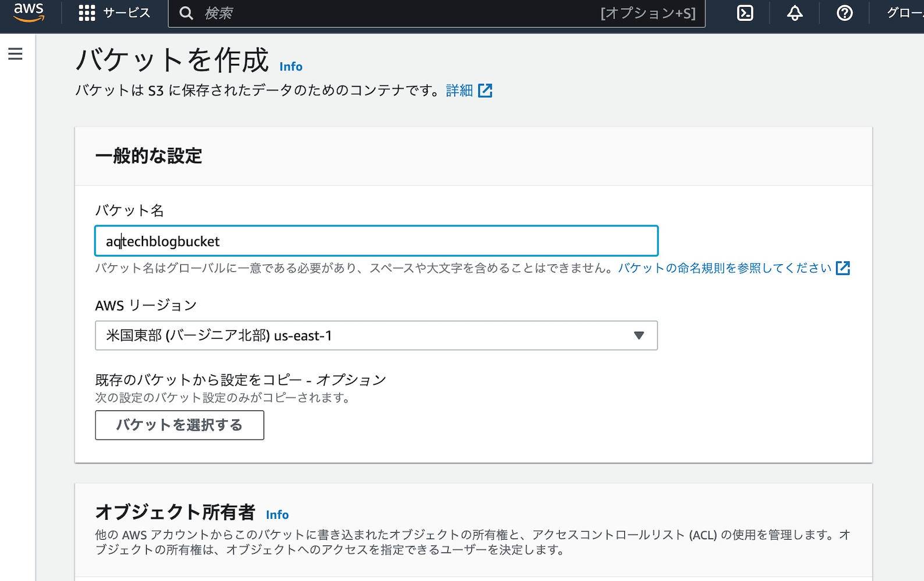Open the CloudShell terminal icon
This screenshot has height=581, width=924.
point(745,13)
